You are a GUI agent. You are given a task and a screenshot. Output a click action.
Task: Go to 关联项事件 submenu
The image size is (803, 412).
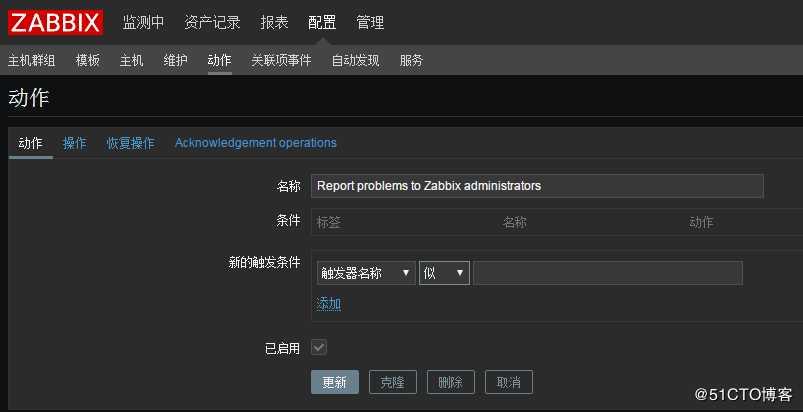tap(281, 60)
